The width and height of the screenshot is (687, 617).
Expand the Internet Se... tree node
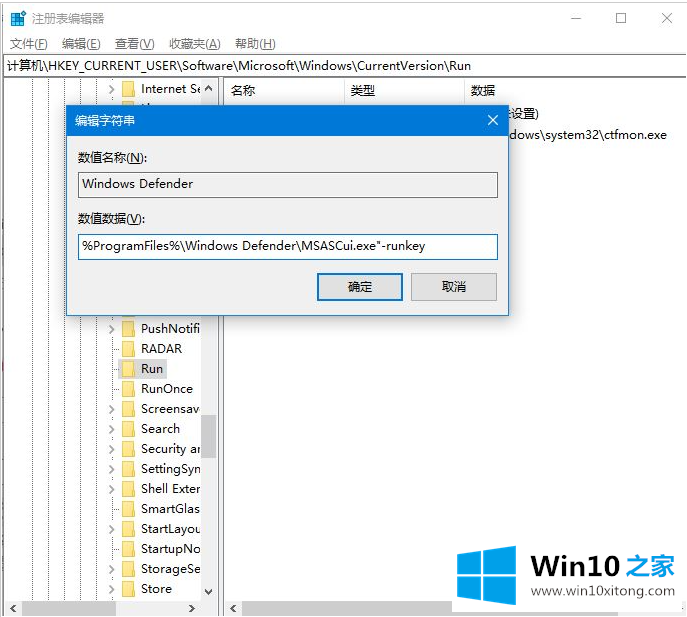point(111,89)
